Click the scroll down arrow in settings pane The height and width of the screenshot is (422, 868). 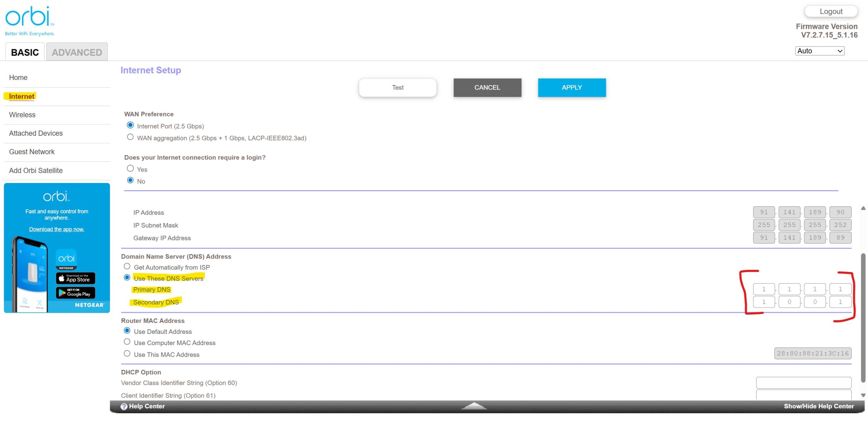863,395
